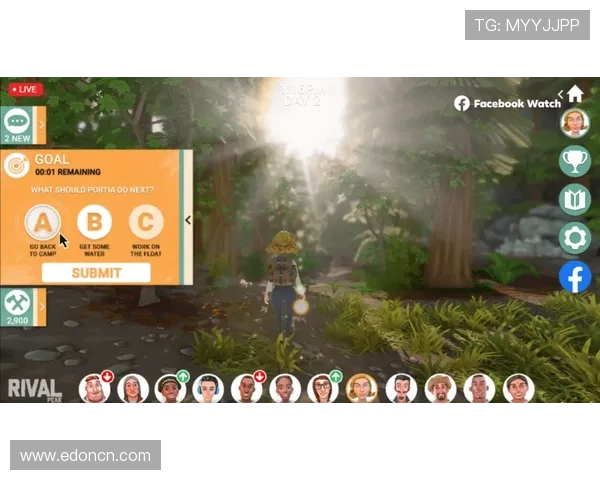Open the trophy leaderboard icon
The image size is (600, 480).
point(575,160)
